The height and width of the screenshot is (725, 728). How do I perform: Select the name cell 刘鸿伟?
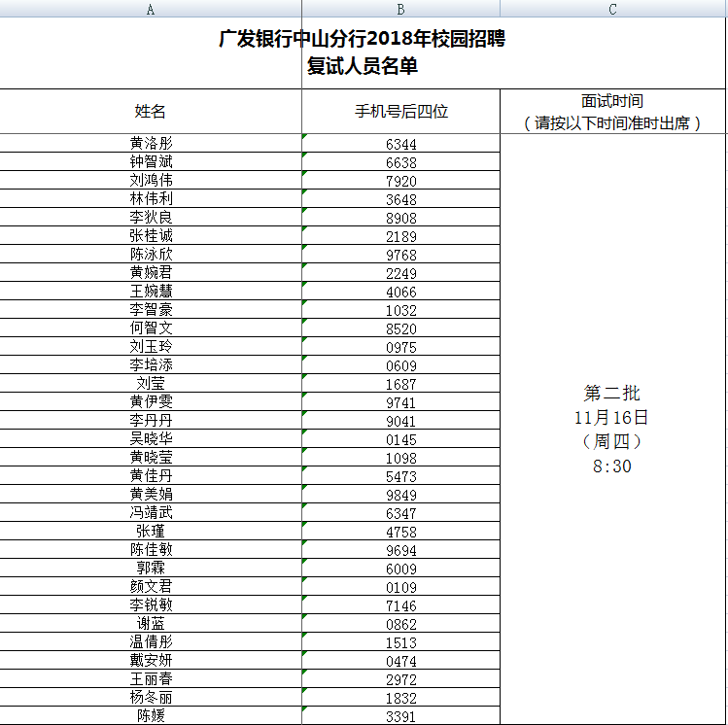pos(151,181)
